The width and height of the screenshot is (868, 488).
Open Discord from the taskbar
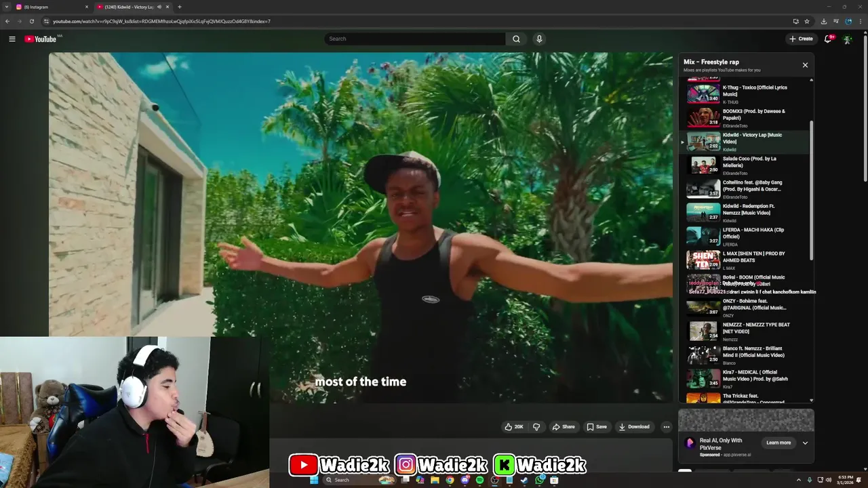click(x=465, y=480)
